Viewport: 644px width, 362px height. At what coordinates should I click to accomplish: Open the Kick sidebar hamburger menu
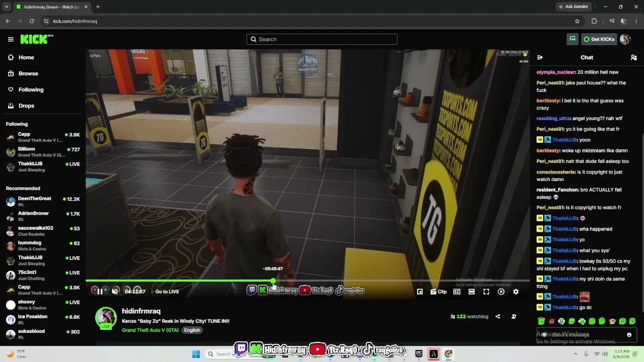point(11,39)
